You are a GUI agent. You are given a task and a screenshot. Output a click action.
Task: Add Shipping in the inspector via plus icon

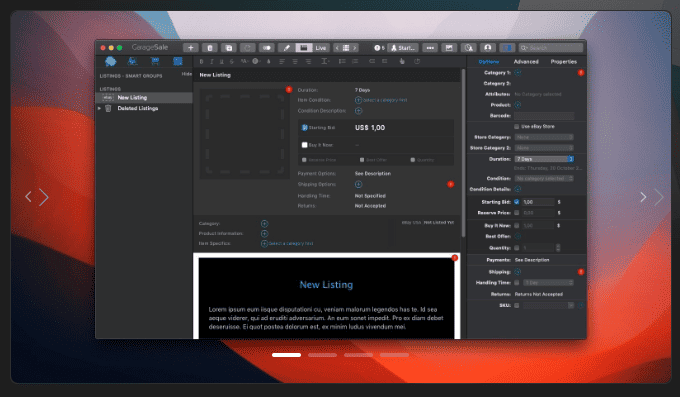517,272
